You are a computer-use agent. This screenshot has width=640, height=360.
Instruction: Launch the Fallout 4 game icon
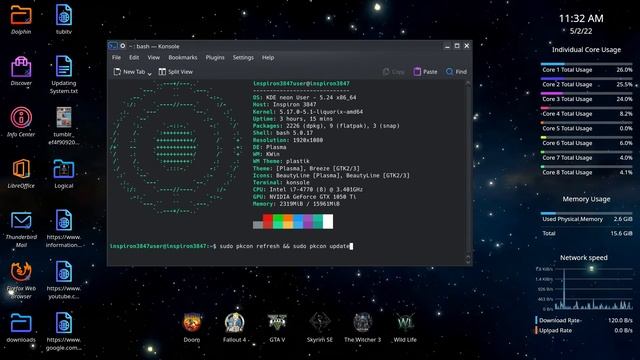pos(234,323)
